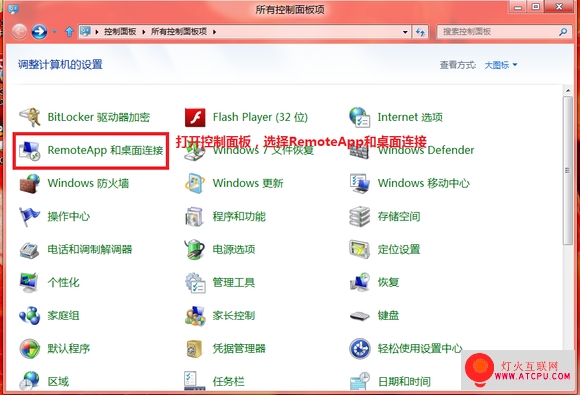
Task: Click the control panel icon in address bar
Action: 85,31
